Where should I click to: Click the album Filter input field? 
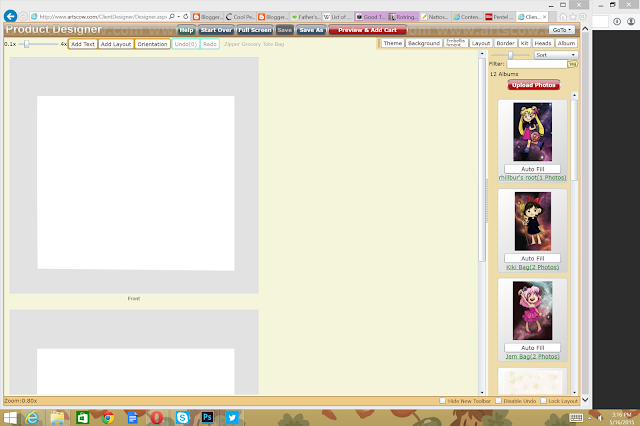pos(537,64)
